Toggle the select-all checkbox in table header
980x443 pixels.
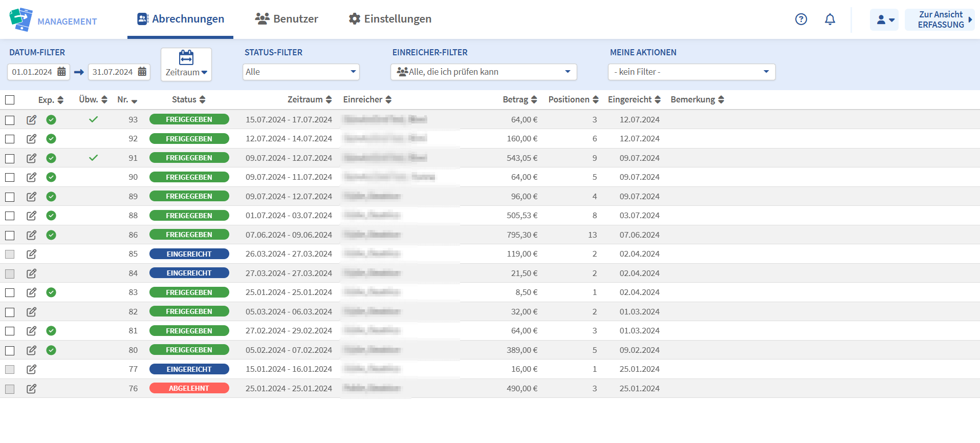click(x=10, y=100)
